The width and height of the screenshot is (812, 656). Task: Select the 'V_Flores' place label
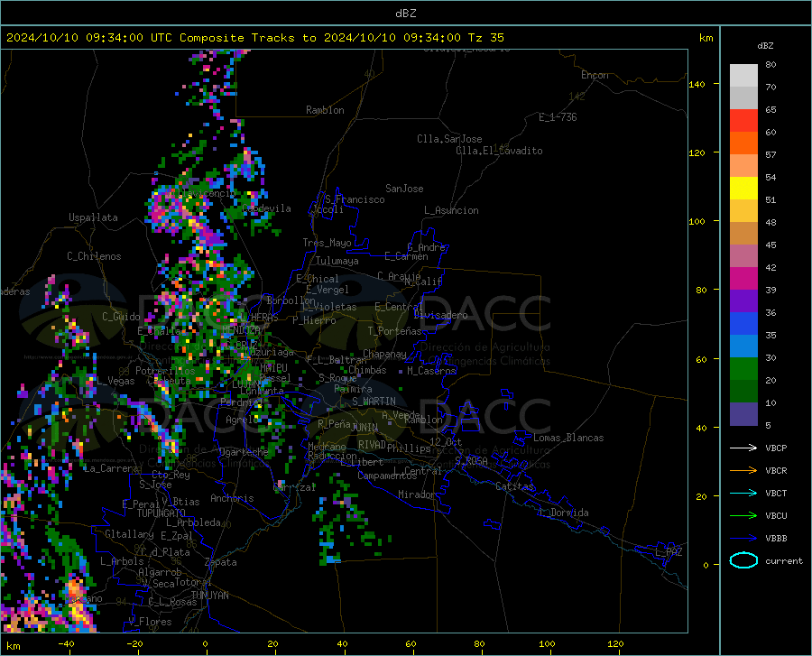tap(150, 622)
